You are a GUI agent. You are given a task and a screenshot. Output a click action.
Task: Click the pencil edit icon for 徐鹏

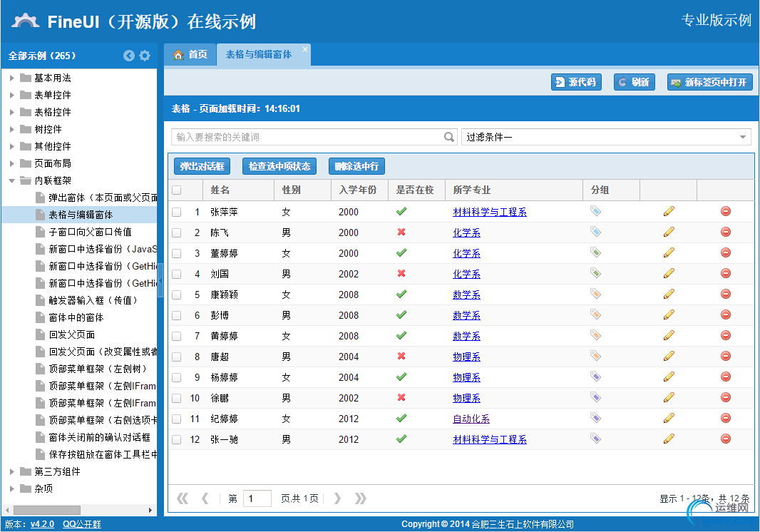pyautogui.click(x=668, y=397)
